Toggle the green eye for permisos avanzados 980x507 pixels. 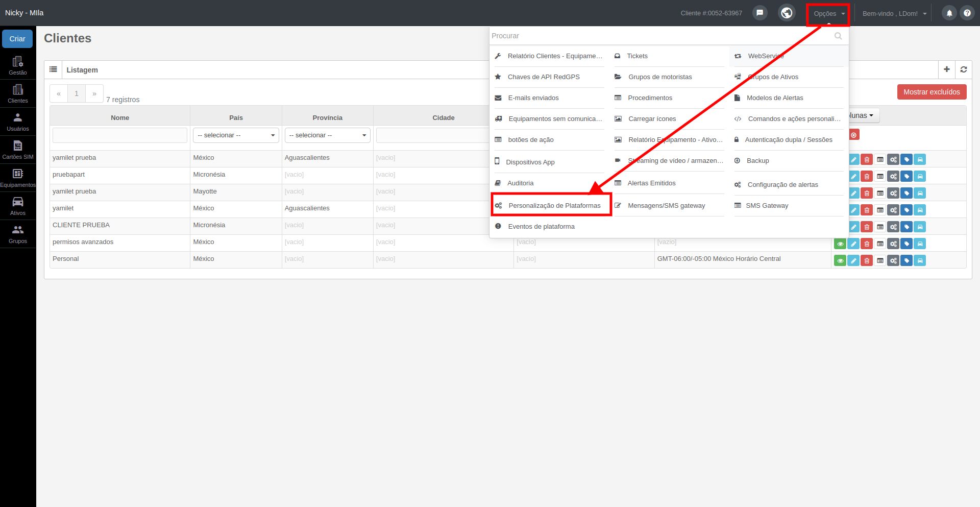[840, 244]
